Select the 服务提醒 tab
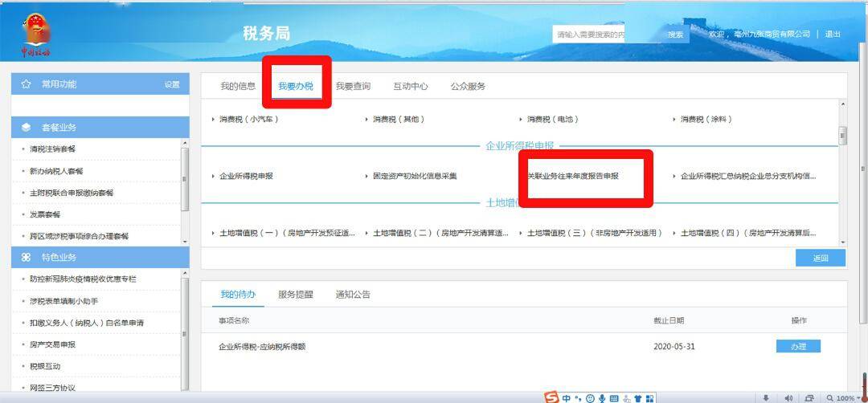 pyautogui.click(x=295, y=295)
